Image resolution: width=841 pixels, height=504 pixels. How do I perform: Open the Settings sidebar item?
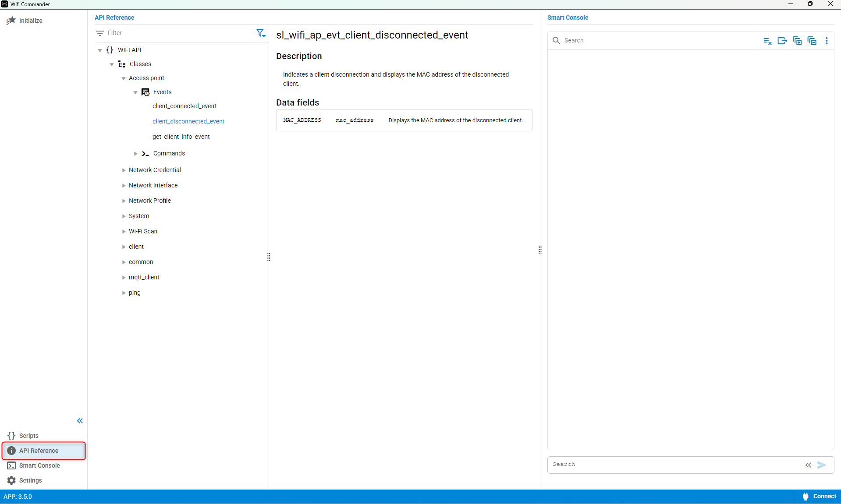(44, 480)
